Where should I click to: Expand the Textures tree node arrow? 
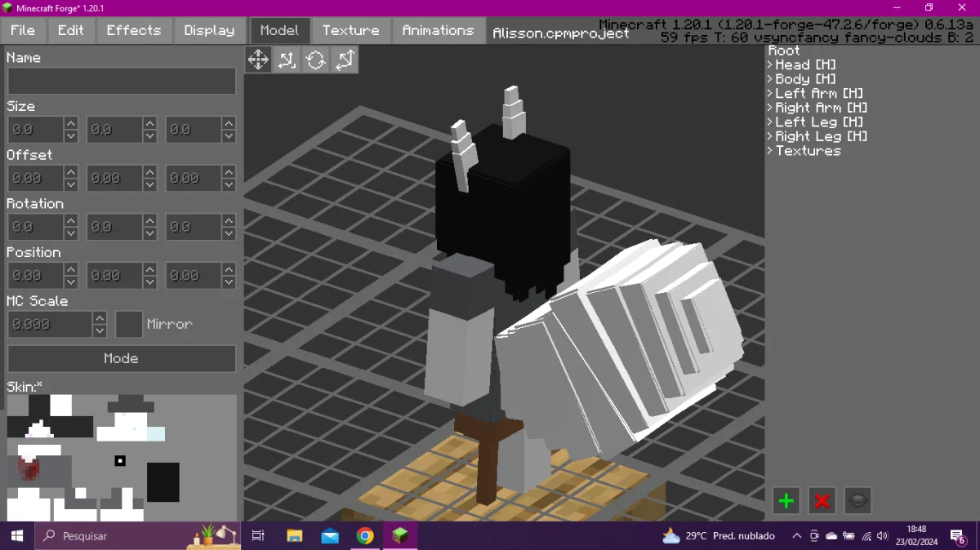click(769, 151)
